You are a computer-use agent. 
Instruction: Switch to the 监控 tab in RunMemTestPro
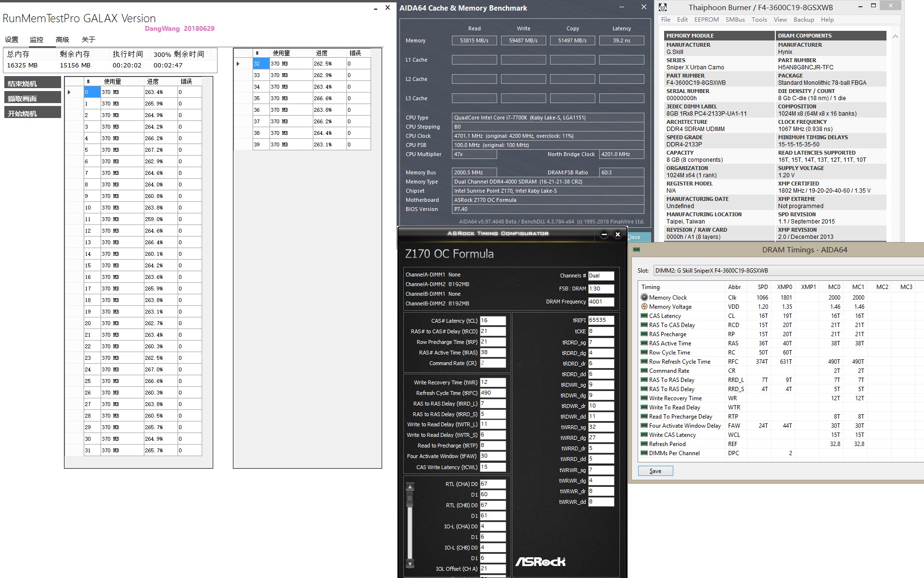coord(37,39)
